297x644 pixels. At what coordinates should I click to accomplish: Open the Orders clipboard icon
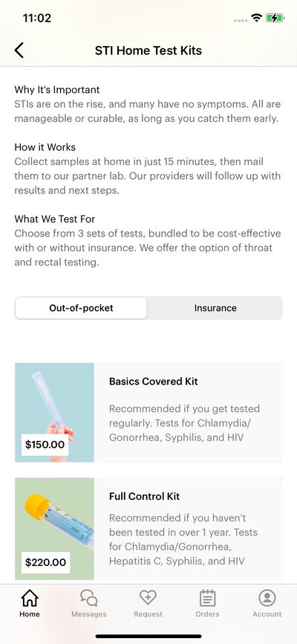tap(208, 598)
